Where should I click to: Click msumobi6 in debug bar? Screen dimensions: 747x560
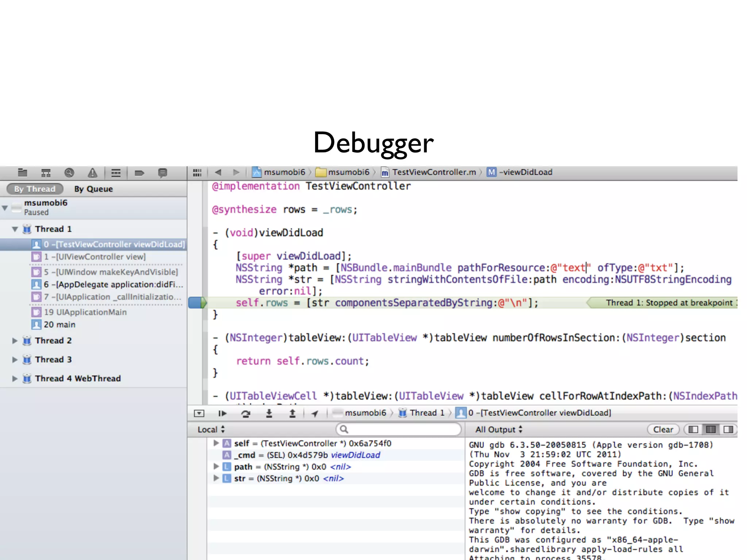tap(359, 413)
